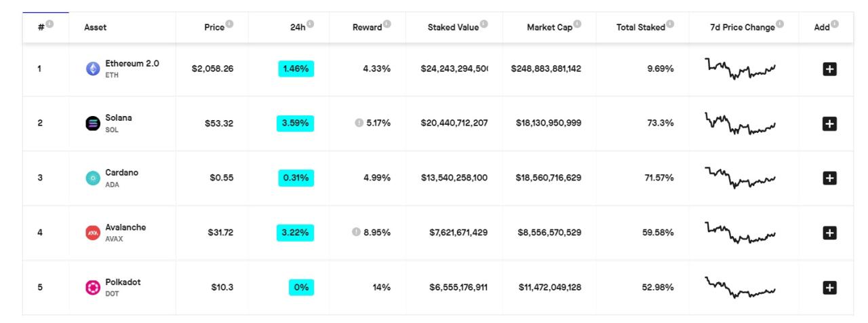
Task: Add Ethereum 2.0 with plus button
Action: pos(829,69)
